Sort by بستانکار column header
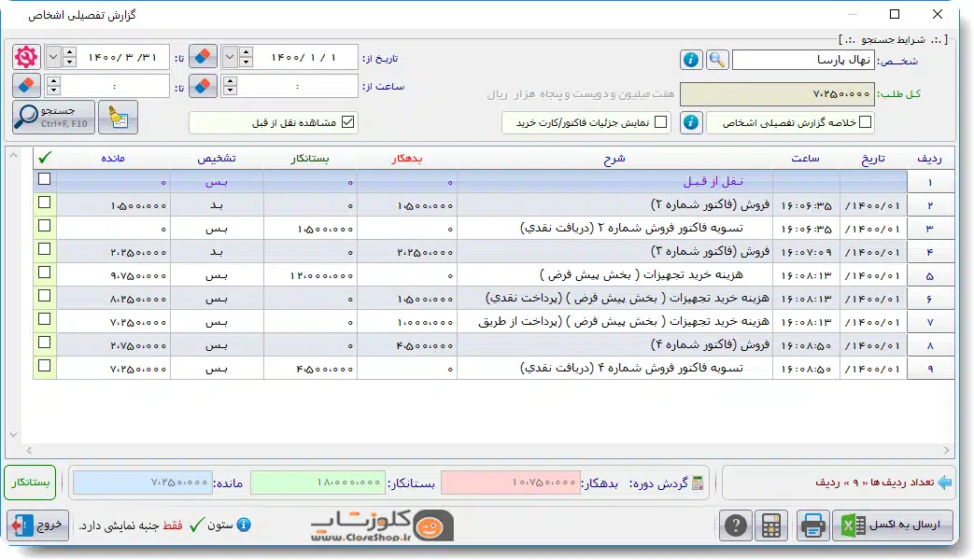Viewport: 974px width, 560px height. point(310,159)
